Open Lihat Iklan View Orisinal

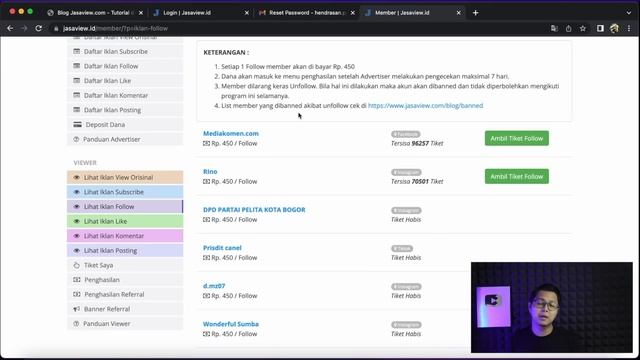coord(125,177)
